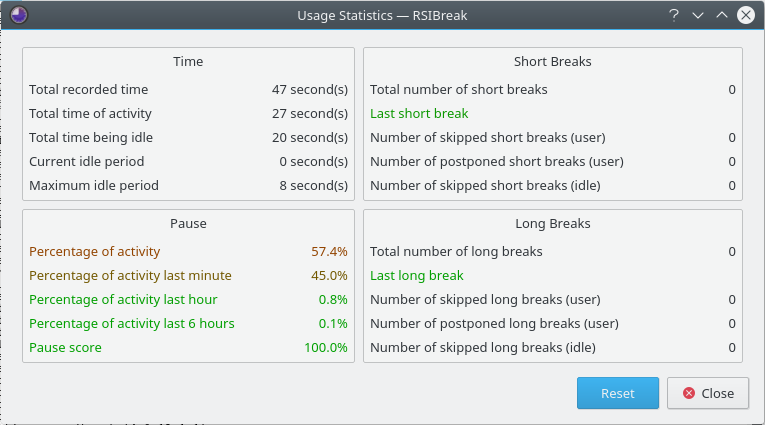Open the titlebar help question mark
Viewport: 765px width, 425px height.
point(674,15)
